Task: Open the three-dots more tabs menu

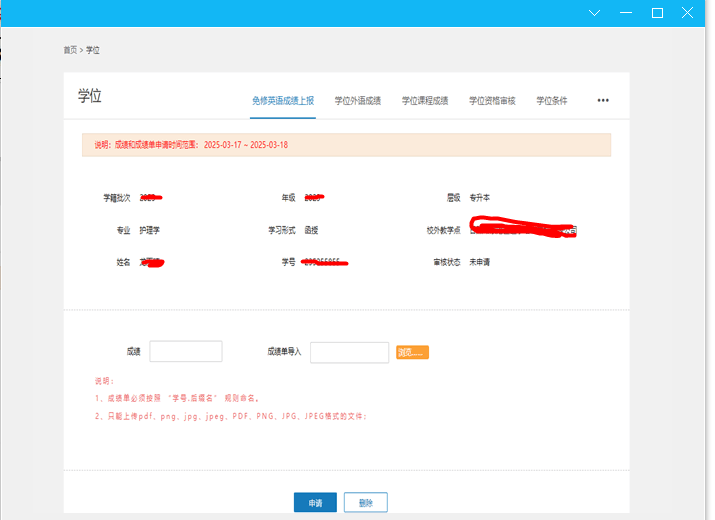Action: (x=603, y=101)
